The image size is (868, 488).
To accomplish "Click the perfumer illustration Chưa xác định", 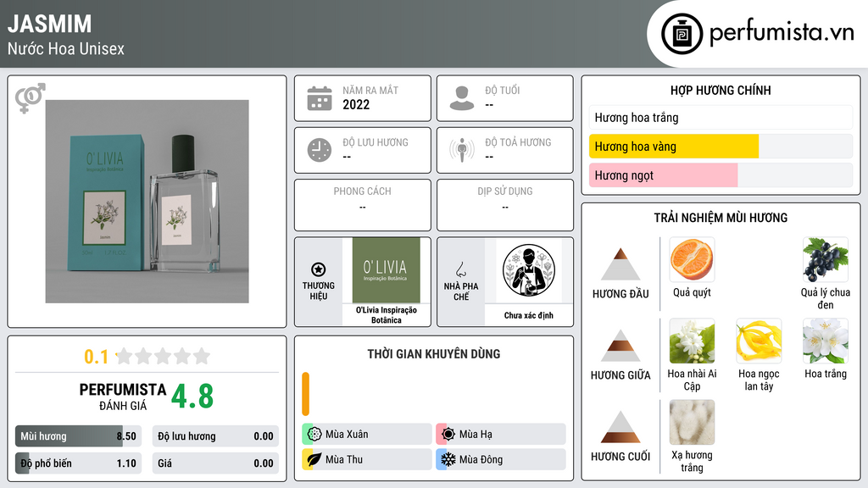I will [x=529, y=270].
